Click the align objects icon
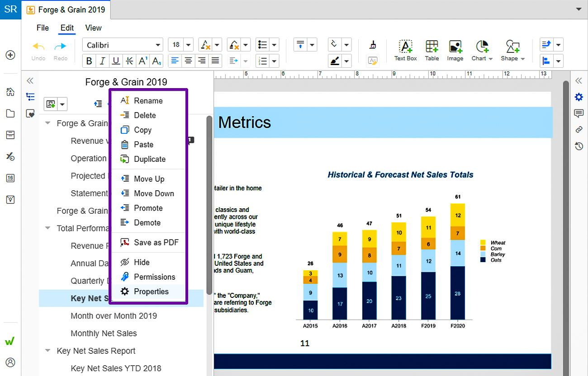The width and height of the screenshot is (588, 376). pos(546,61)
